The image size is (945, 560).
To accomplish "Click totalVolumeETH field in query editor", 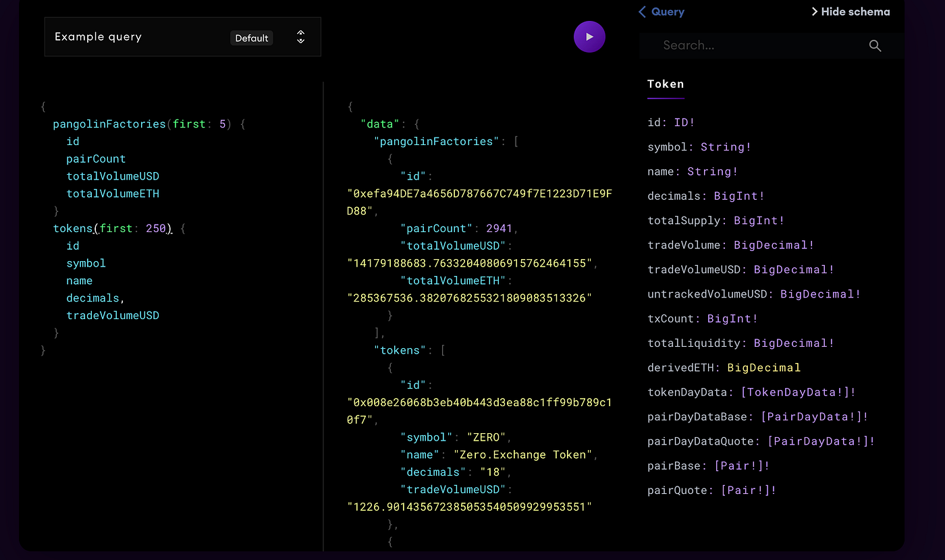I will [113, 194].
